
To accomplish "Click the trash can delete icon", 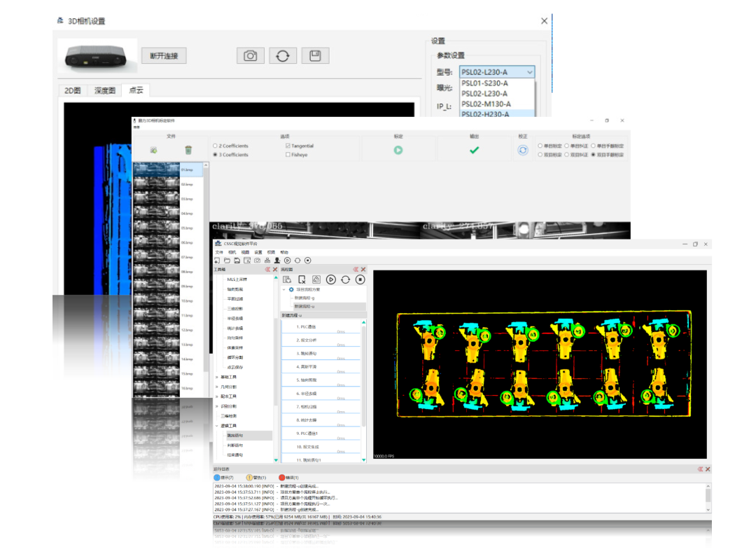I will pyautogui.click(x=188, y=150).
